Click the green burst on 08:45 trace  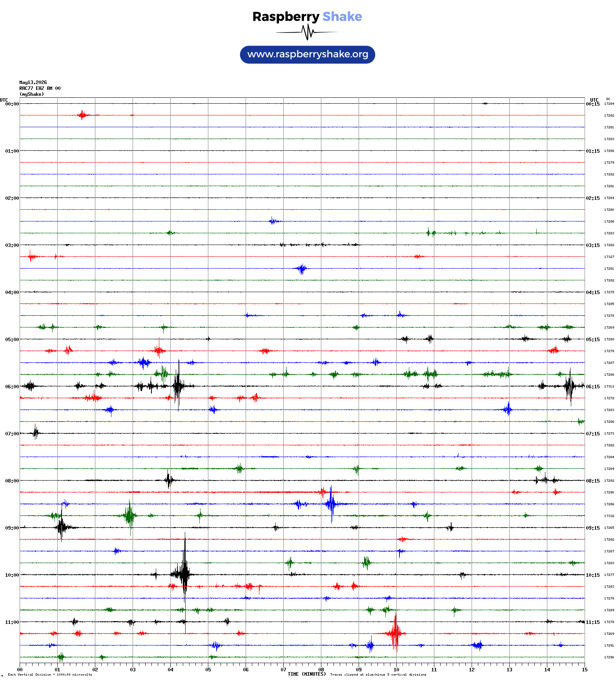click(130, 516)
